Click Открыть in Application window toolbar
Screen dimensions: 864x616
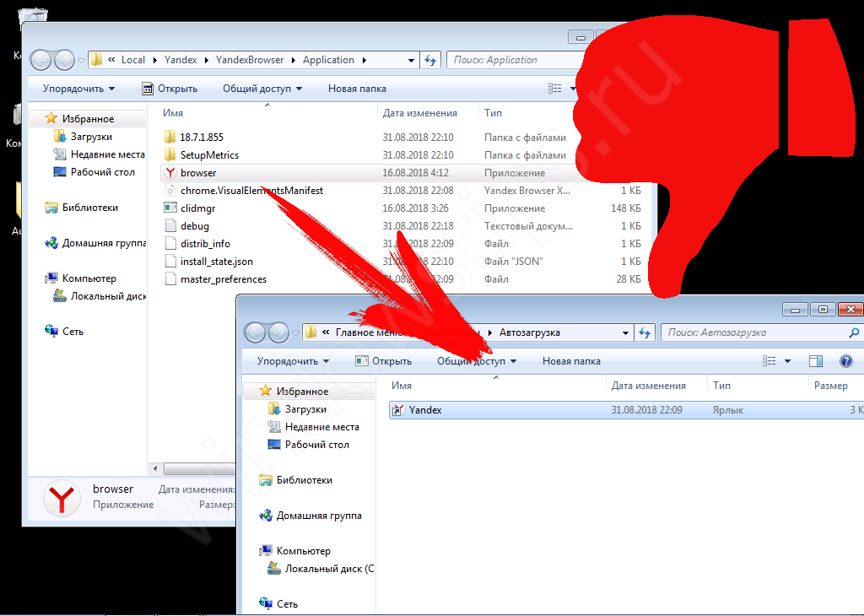coord(170,89)
